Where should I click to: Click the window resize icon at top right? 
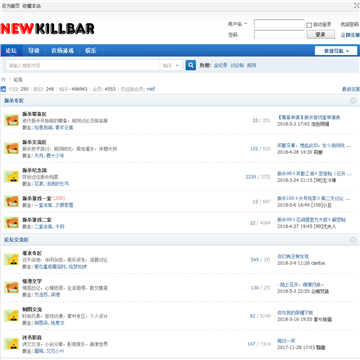[356, 6]
